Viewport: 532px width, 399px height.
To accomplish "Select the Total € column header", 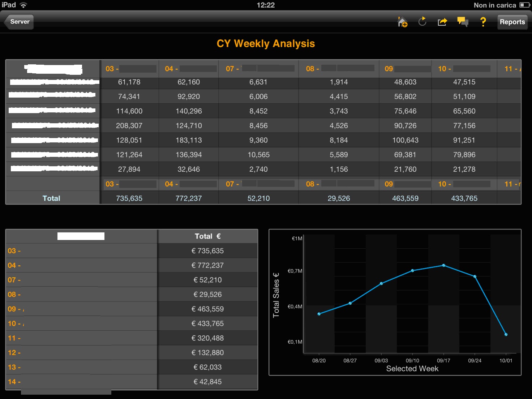I will click(208, 236).
